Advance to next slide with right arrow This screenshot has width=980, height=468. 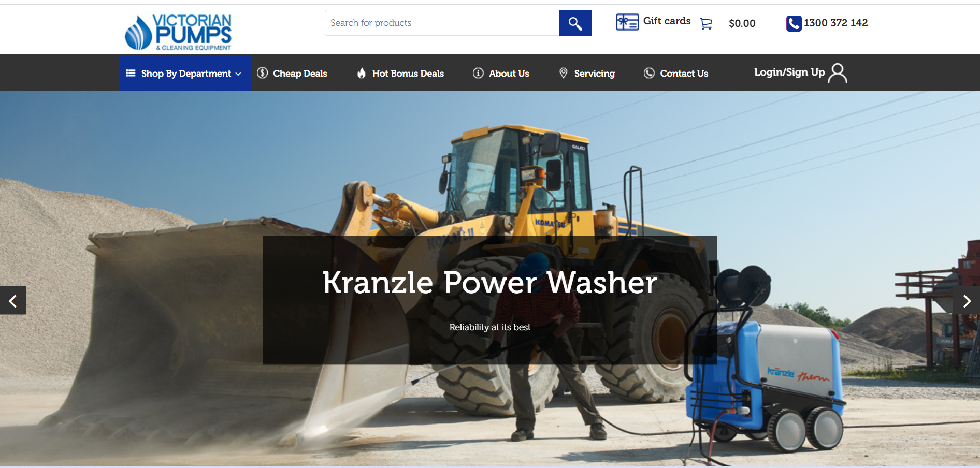(x=967, y=301)
